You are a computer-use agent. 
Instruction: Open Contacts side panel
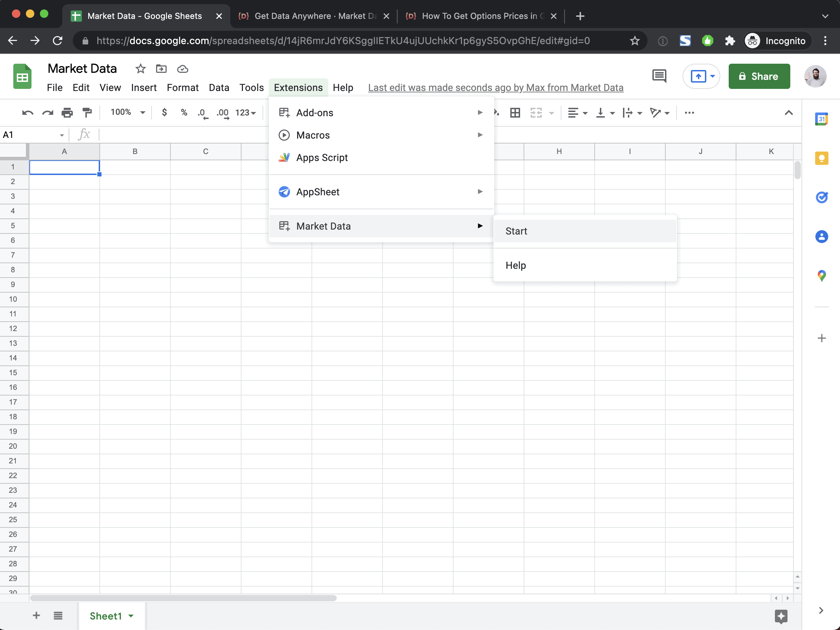point(822,237)
